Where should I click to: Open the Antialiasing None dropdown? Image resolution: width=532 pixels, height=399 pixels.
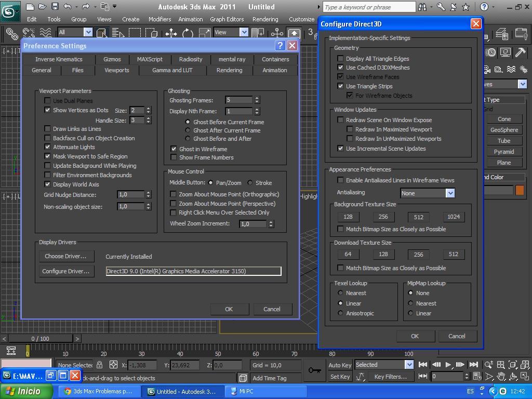pos(450,193)
